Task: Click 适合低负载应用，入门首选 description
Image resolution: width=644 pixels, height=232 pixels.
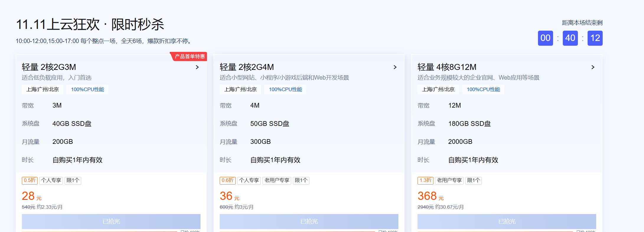Action: click(x=57, y=78)
